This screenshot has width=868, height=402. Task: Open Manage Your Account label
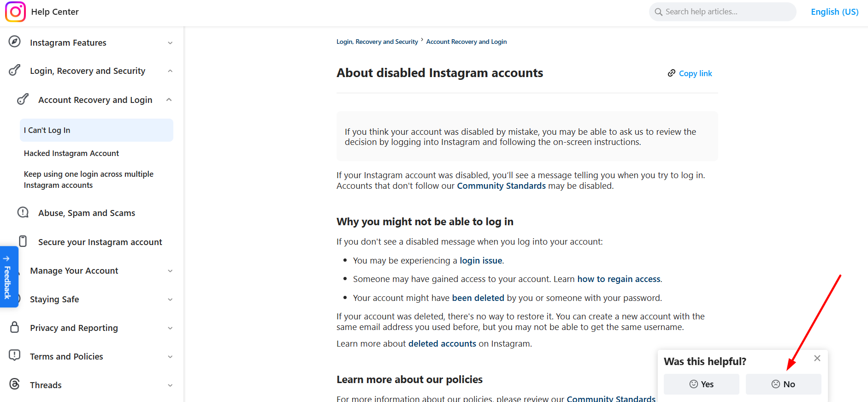(x=74, y=270)
